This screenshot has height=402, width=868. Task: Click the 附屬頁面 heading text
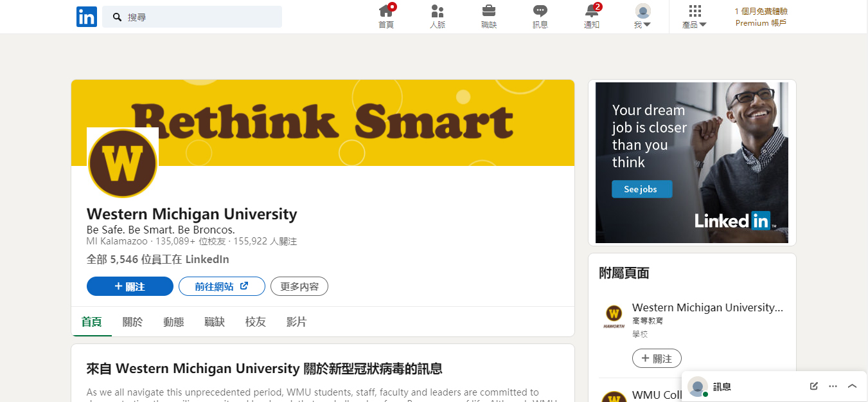pyautogui.click(x=624, y=273)
